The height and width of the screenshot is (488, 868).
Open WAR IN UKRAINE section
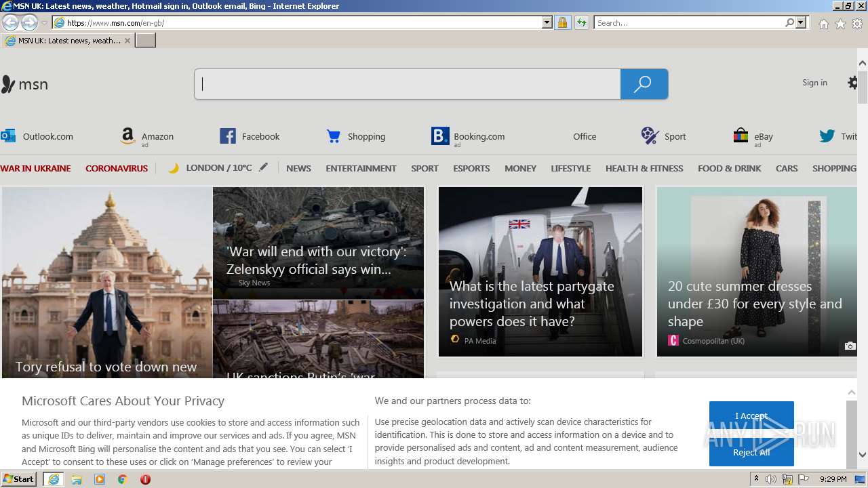click(x=35, y=168)
